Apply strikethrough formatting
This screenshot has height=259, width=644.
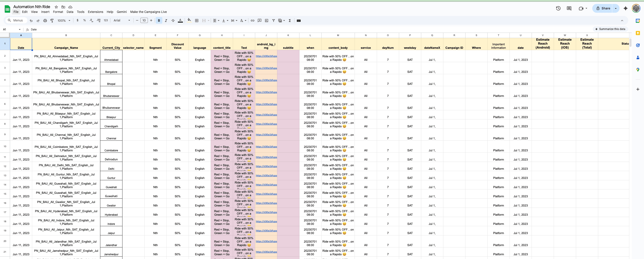coord(173,21)
